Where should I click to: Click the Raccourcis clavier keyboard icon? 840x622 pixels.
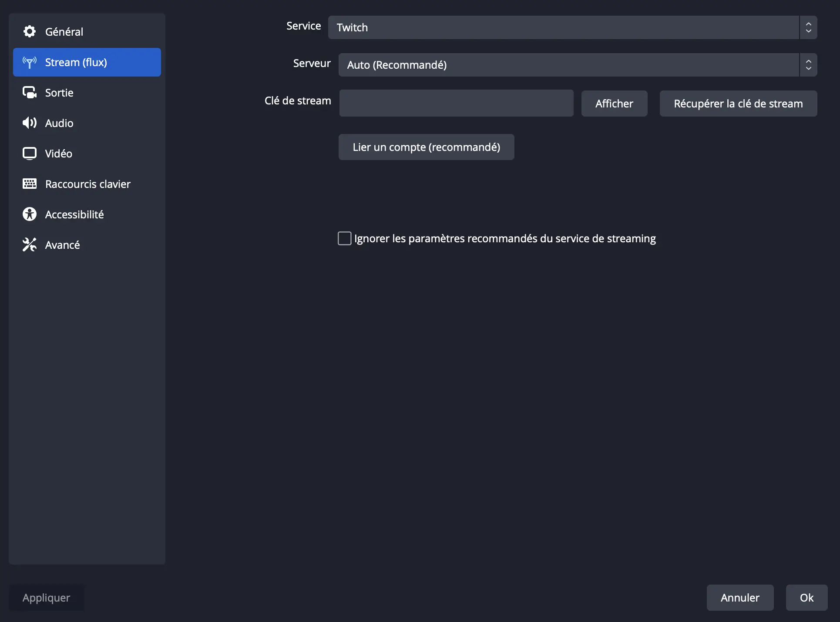[29, 184]
